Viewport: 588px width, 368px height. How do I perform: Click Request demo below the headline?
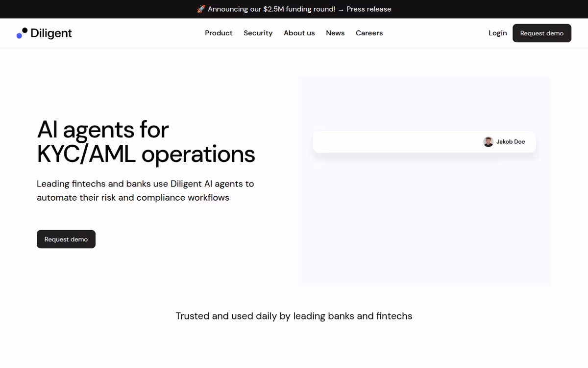66,239
